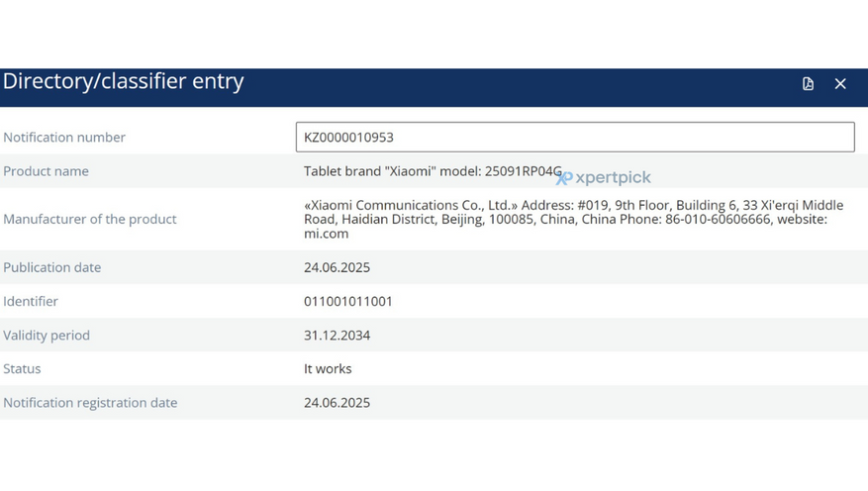
Task: Click the Notification number input field
Action: pyautogui.click(x=574, y=137)
